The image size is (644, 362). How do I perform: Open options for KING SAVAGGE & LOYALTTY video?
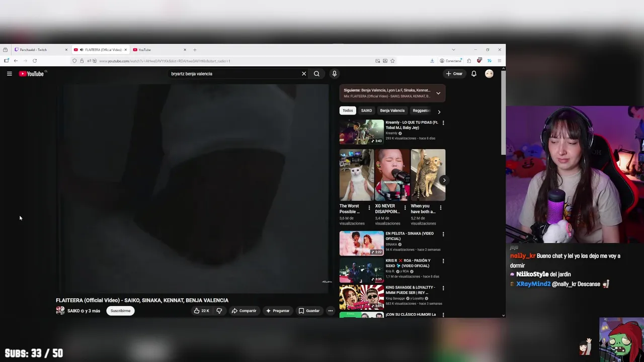[443, 288]
